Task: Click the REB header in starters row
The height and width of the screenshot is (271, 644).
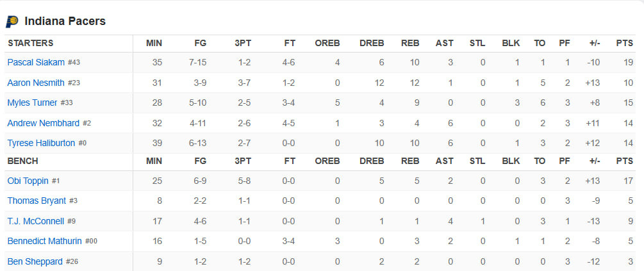Action: tap(410, 43)
